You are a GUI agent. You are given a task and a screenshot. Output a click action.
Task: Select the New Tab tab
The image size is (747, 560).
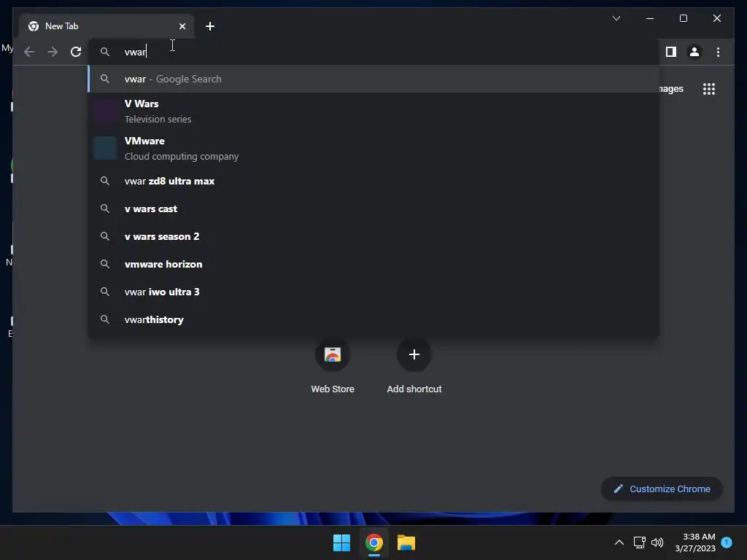coord(107,26)
